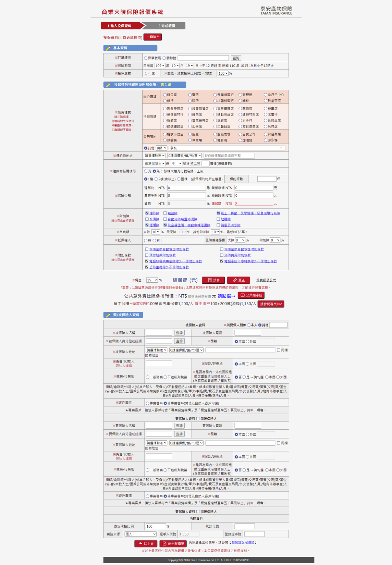Click the 產生報價單 document button
392x565 pixels.
pyautogui.click(x=173, y=543)
